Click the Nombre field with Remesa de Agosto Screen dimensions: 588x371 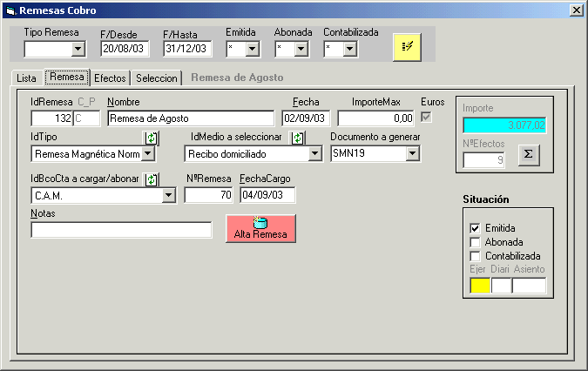pyautogui.click(x=191, y=118)
